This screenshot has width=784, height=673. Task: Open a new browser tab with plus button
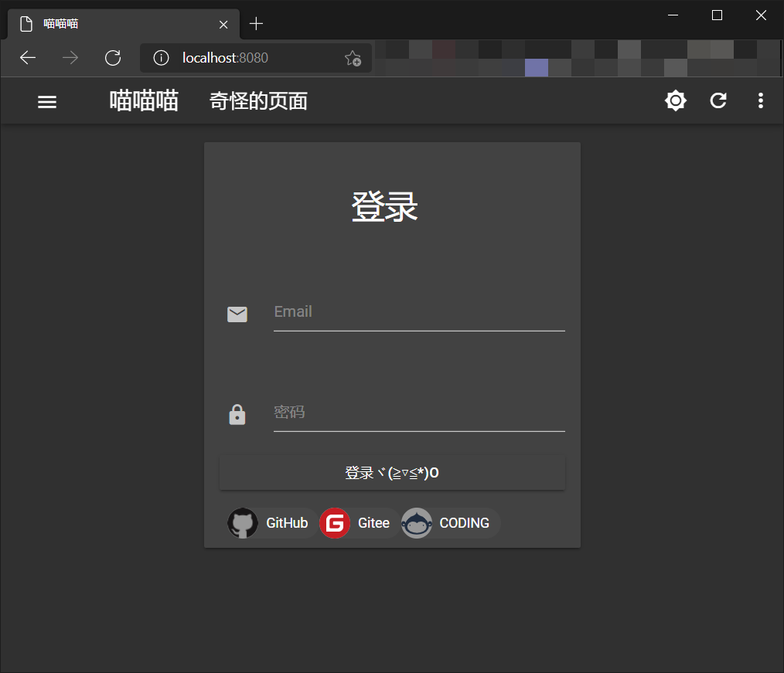[257, 23]
